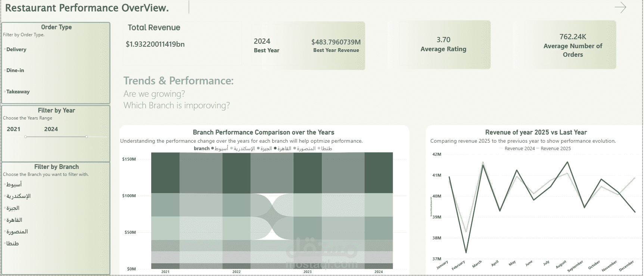Select the طنطا branch filter
Viewport: 644px width, 276px height.
[x=12, y=243]
